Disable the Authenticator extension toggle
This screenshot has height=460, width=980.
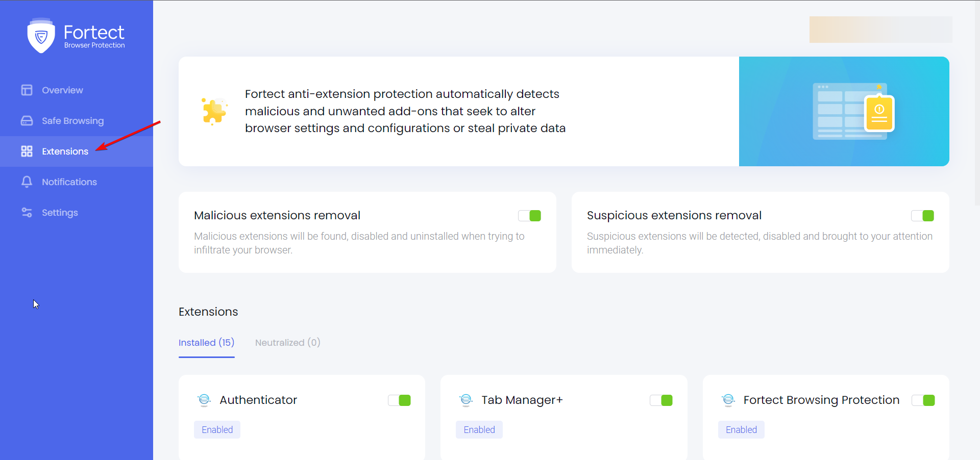[399, 400]
